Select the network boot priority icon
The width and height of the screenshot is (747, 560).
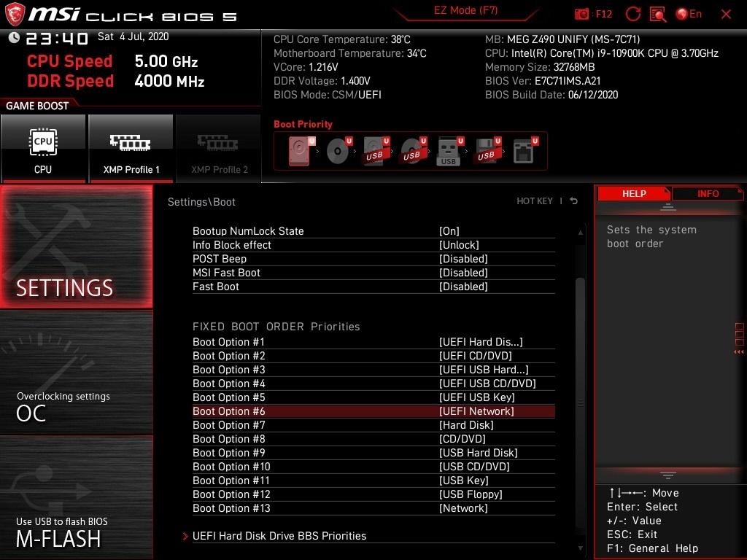coord(525,151)
